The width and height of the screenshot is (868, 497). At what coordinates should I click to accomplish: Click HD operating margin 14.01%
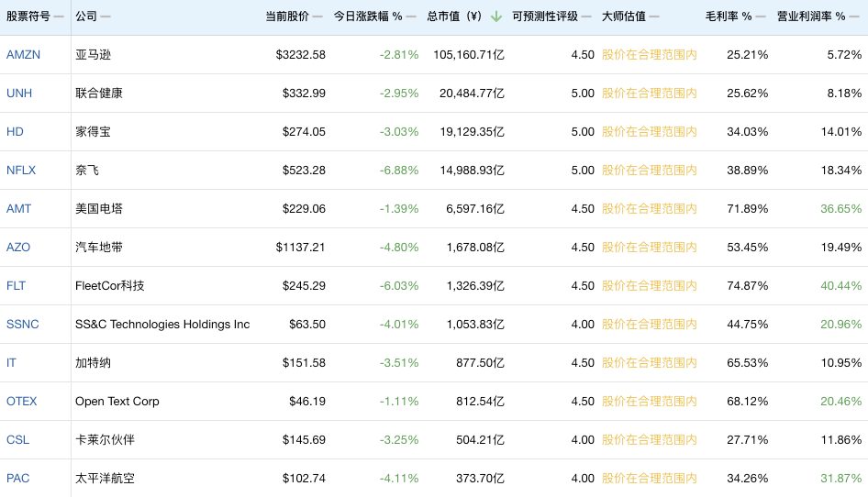click(841, 132)
